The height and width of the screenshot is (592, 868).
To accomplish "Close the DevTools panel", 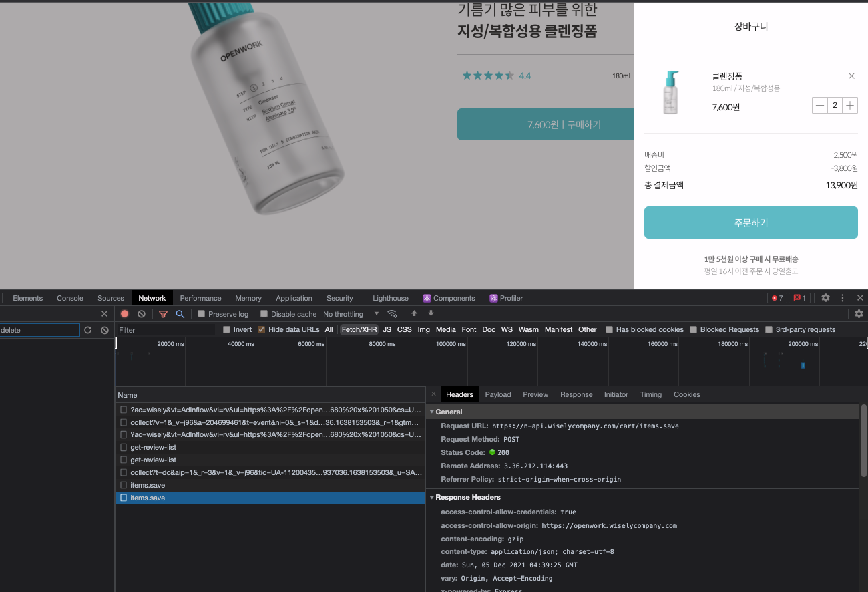I will pos(860,298).
